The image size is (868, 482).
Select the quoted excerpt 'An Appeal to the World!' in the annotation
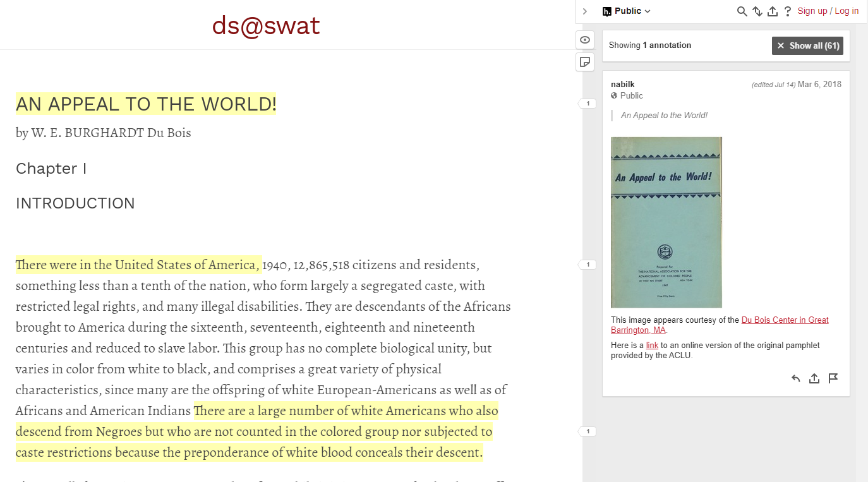point(664,116)
